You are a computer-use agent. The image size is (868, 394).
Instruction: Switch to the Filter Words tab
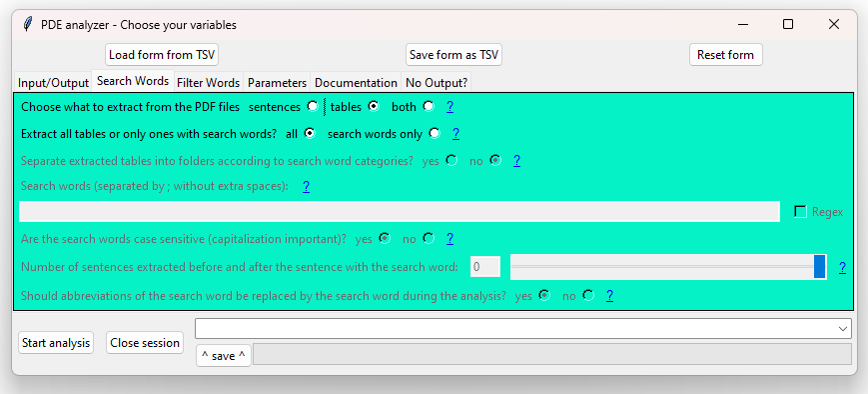pyautogui.click(x=208, y=83)
